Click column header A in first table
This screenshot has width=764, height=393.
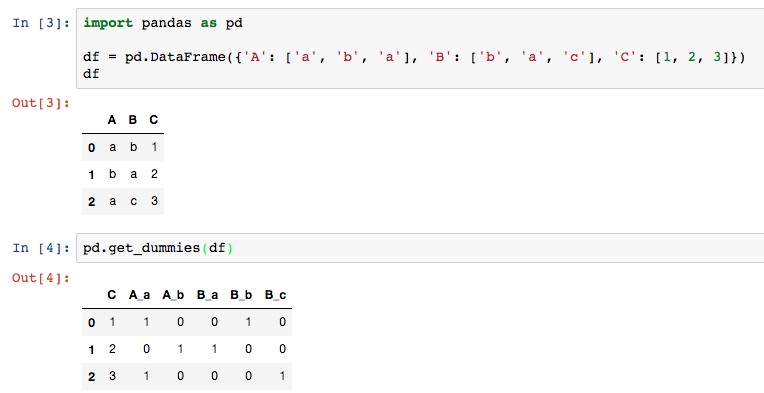[112, 120]
